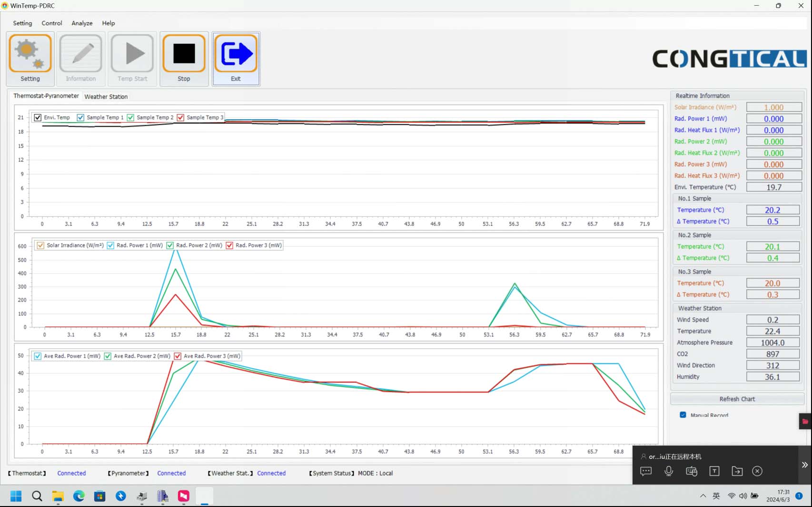This screenshot has height=507, width=812.
Task: Toggle the Rad. Power 3 (mW) checkbox
Action: pyautogui.click(x=229, y=245)
